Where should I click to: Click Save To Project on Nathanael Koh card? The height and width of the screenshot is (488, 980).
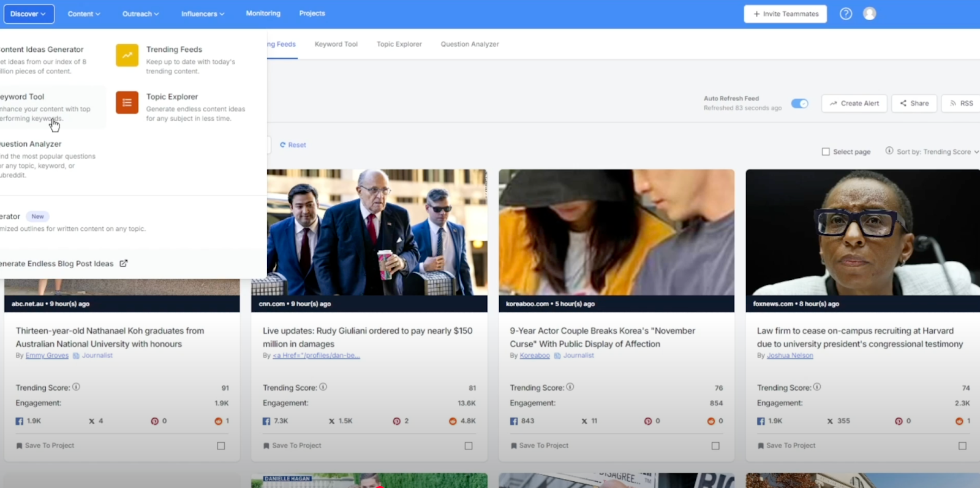point(45,446)
